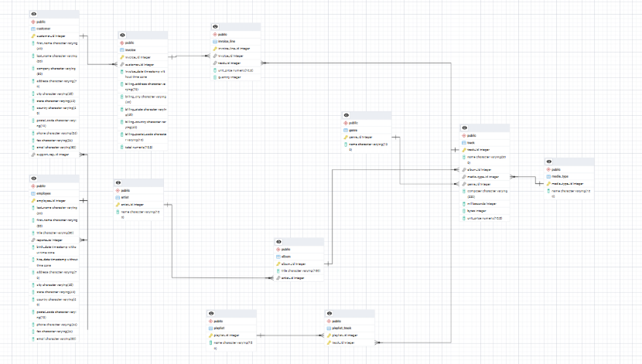Viewport: 642px width, 364px height.
Task: Select the composer row in the track table
Action: point(485,194)
